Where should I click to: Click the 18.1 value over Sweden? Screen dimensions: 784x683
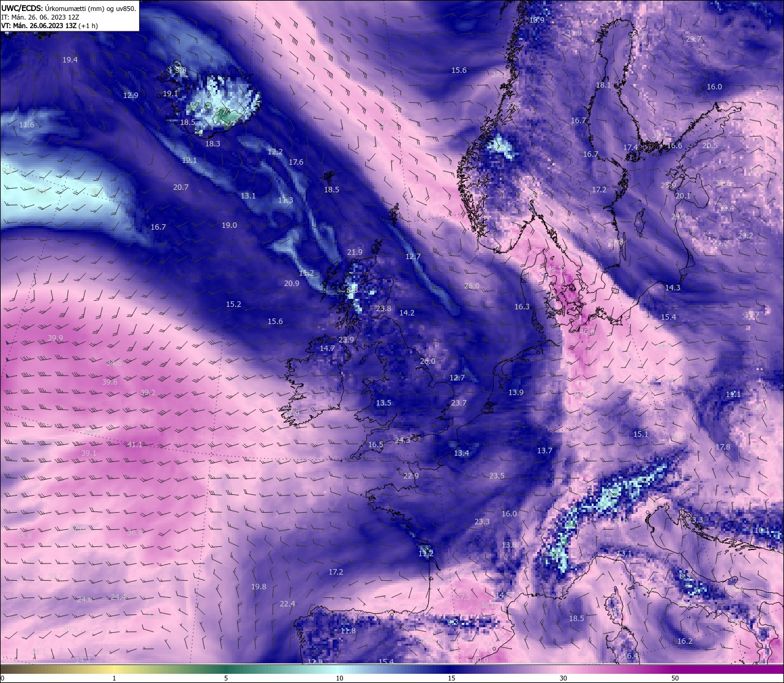click(603, 85)
